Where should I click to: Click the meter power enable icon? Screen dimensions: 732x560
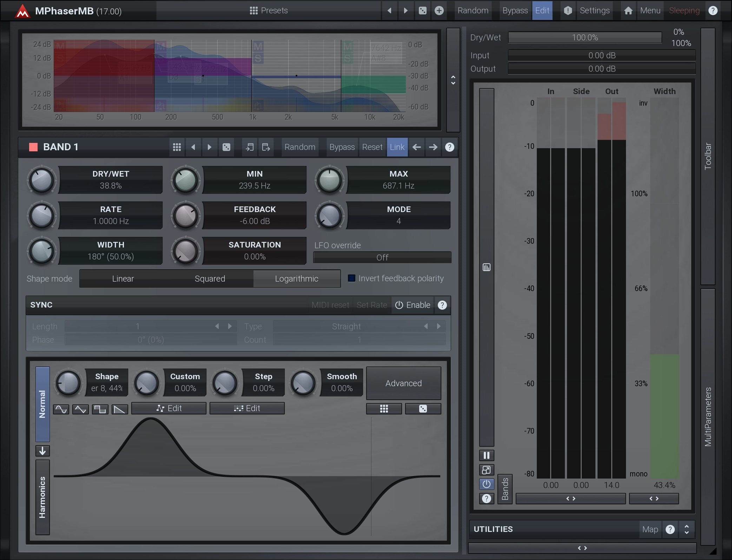point(487,484)
